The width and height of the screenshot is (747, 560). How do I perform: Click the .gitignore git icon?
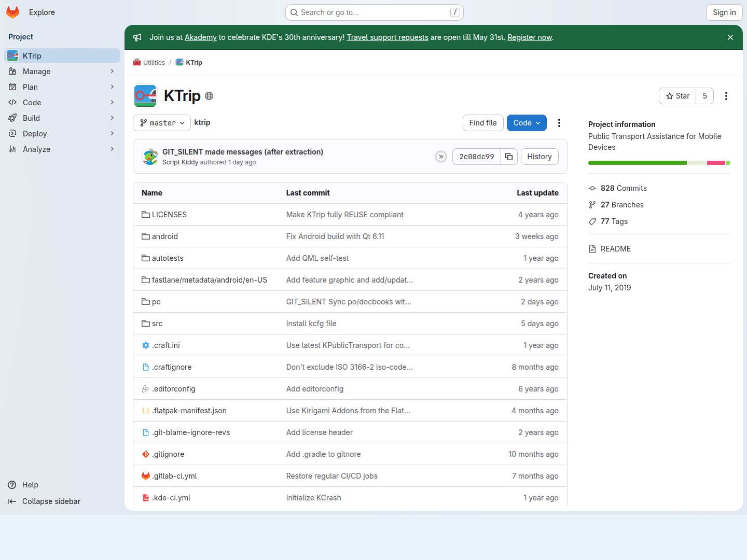(146, 454)
